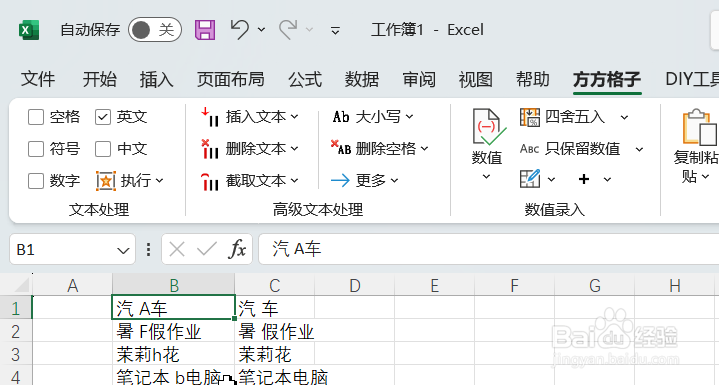Click the formula bar showing 汽 A车

pos(489,249)
